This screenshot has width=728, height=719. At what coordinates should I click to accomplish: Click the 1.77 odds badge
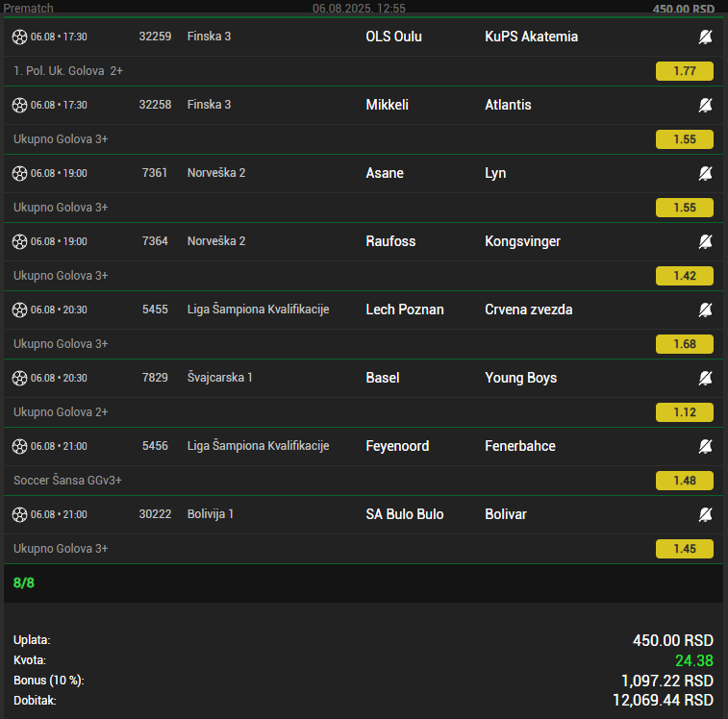(x=685, y=71)
